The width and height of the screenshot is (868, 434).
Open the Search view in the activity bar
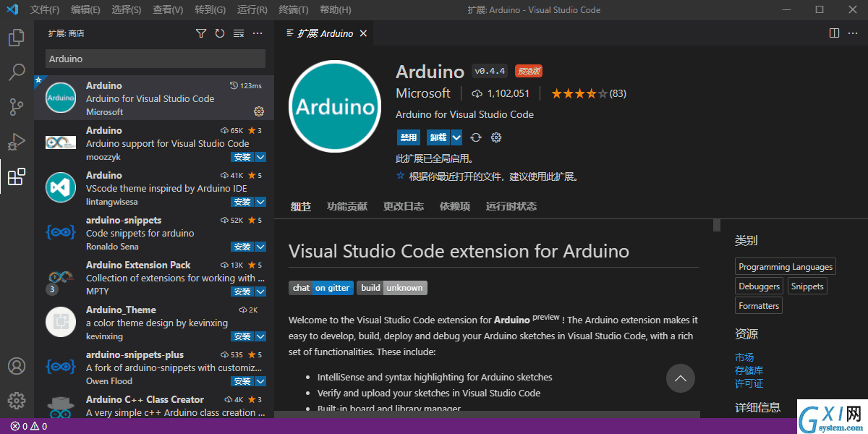click(17, 72)
